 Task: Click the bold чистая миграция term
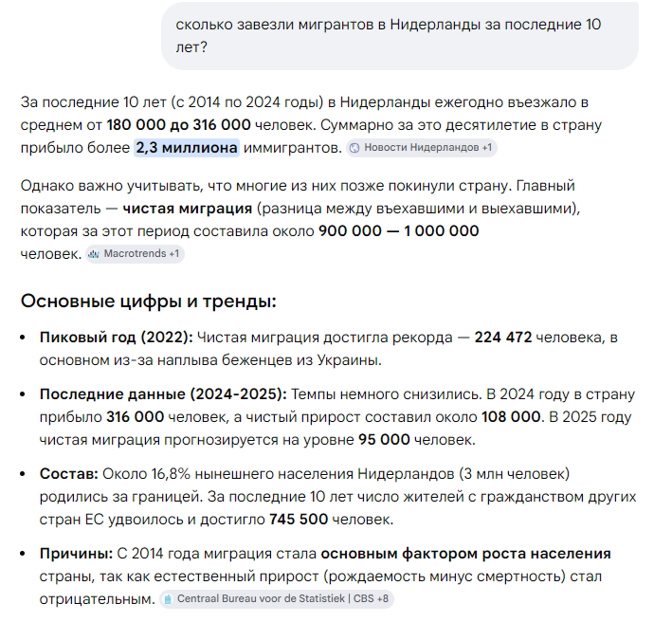[186, 209]
